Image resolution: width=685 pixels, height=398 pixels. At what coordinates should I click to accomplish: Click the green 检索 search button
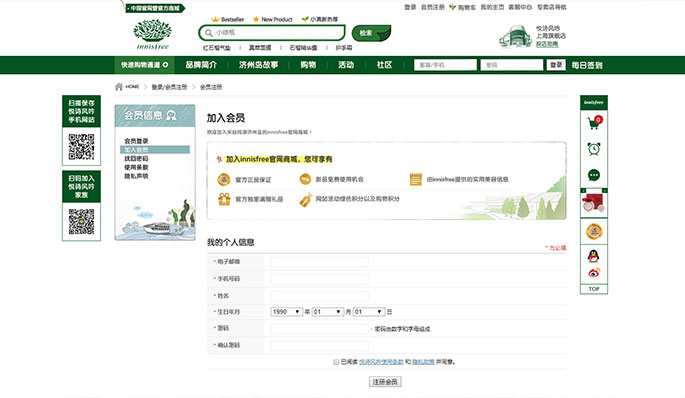point(371,33)
